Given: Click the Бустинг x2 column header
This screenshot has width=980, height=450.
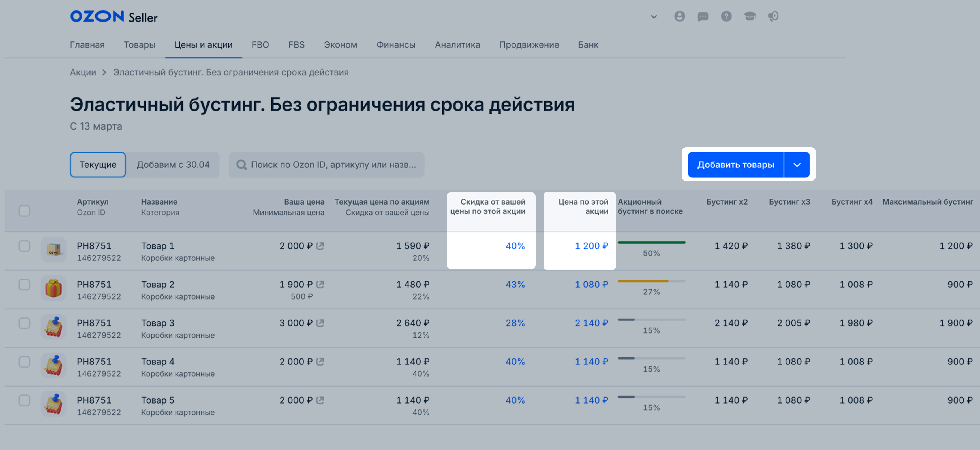Looking at the screenshot, I should click(727, 202).
